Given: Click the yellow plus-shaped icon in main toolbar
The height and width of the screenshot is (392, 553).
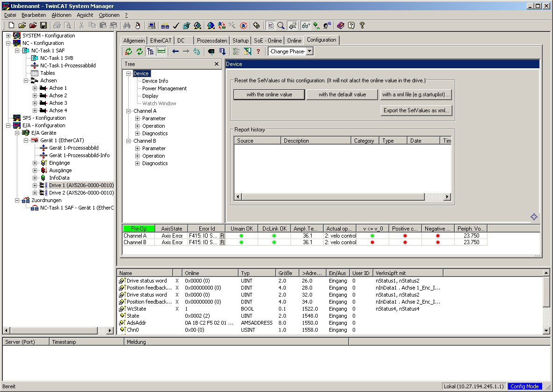Looking at the screenshot, I should [256, 25].
